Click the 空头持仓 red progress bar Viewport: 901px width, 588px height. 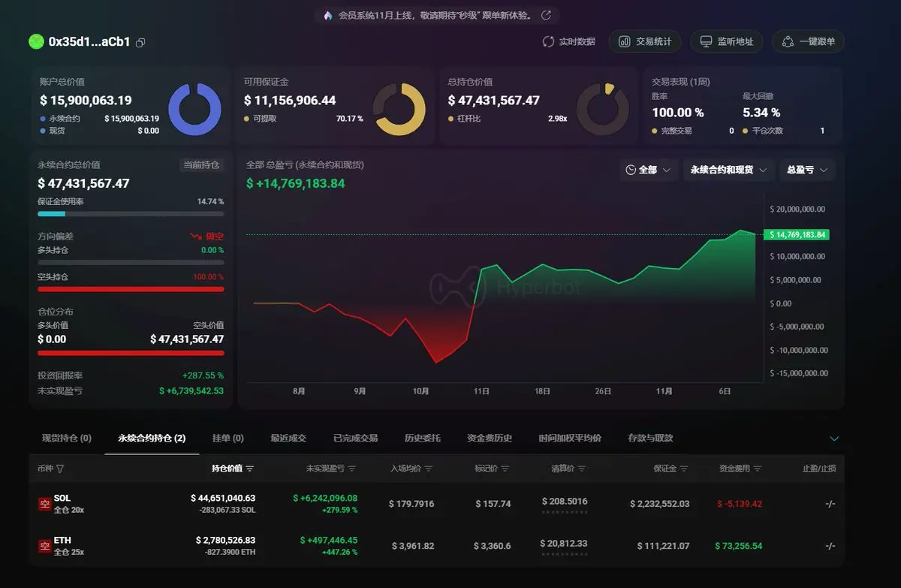(131, 289)
